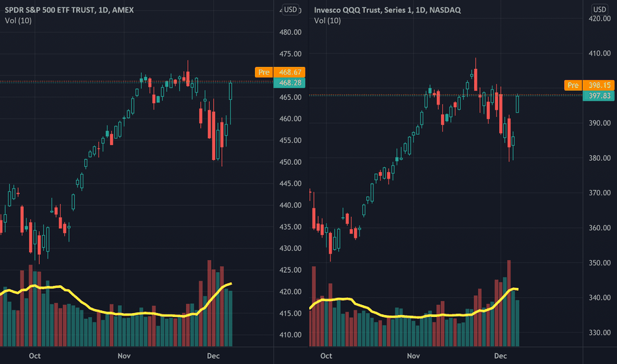Click the Dec label on SPDR time axis

pyautogui.click(x=213, y=356)
